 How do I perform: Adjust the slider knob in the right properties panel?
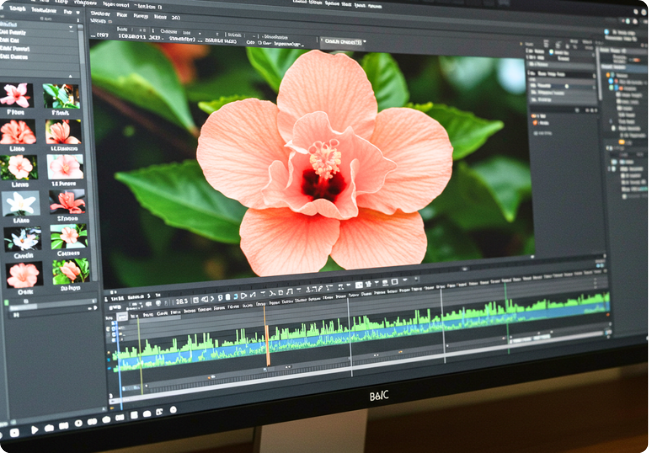(567, 86)
